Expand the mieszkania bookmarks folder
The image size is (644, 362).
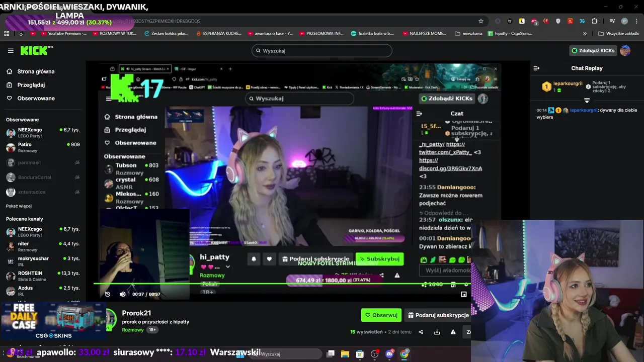click(x=468, y=34)
